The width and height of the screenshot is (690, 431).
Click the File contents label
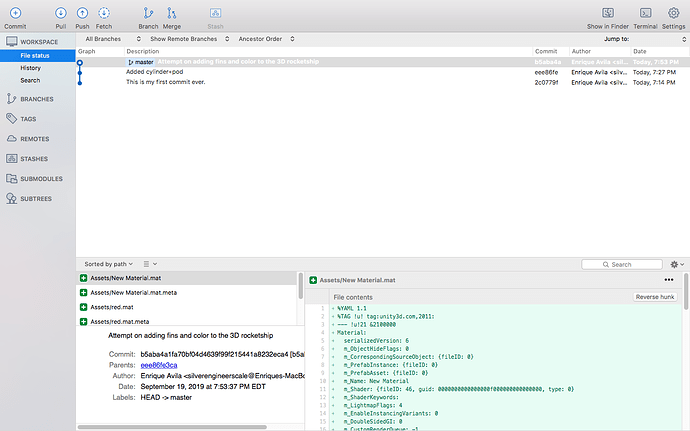(x=353, y=297)
